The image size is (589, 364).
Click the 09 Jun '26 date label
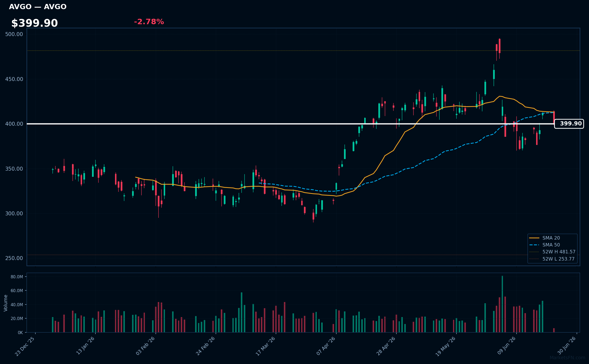507,345
